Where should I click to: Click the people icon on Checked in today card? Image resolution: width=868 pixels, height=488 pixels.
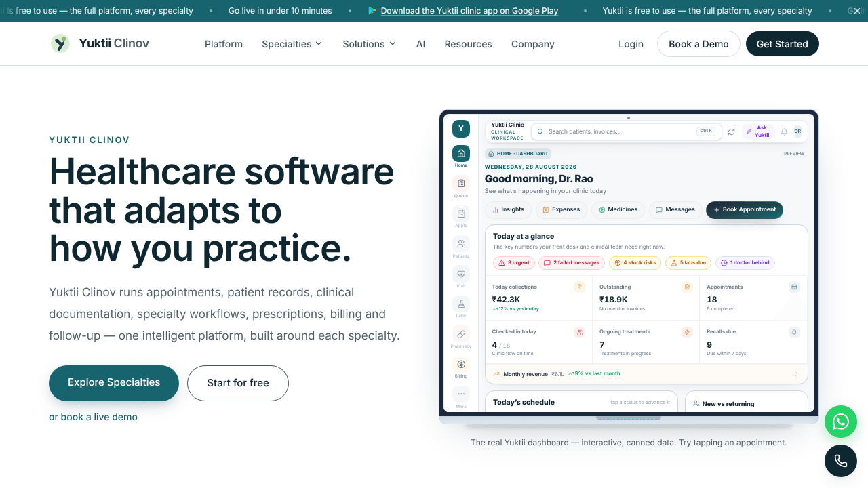(x=579, y=332)
